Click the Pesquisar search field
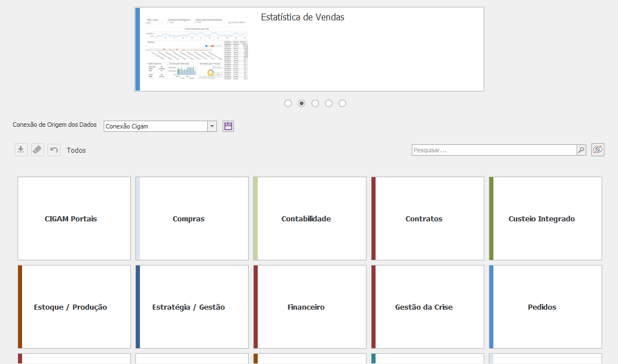The height and width of the screenshot is (364, 618). click(x=495, y=150)
